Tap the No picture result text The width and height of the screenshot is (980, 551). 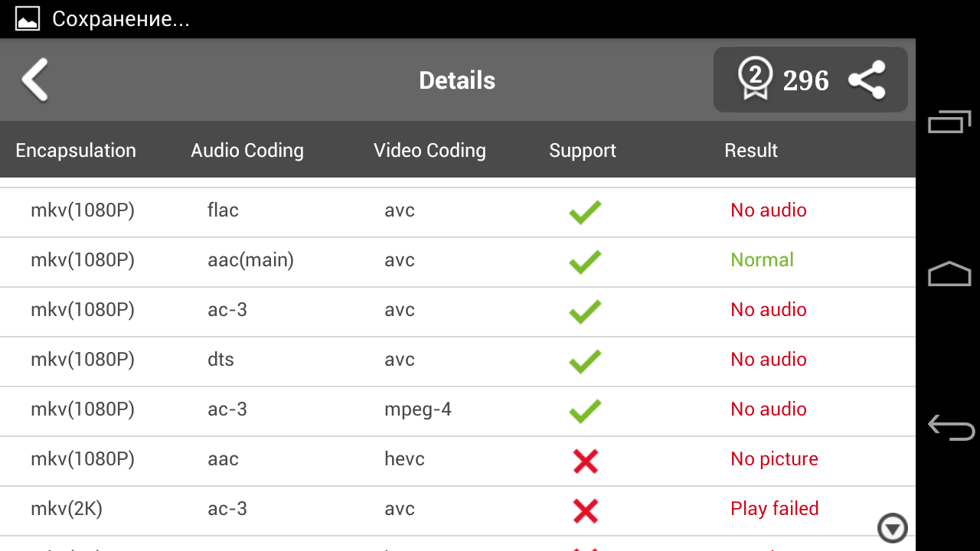point(774,459)
